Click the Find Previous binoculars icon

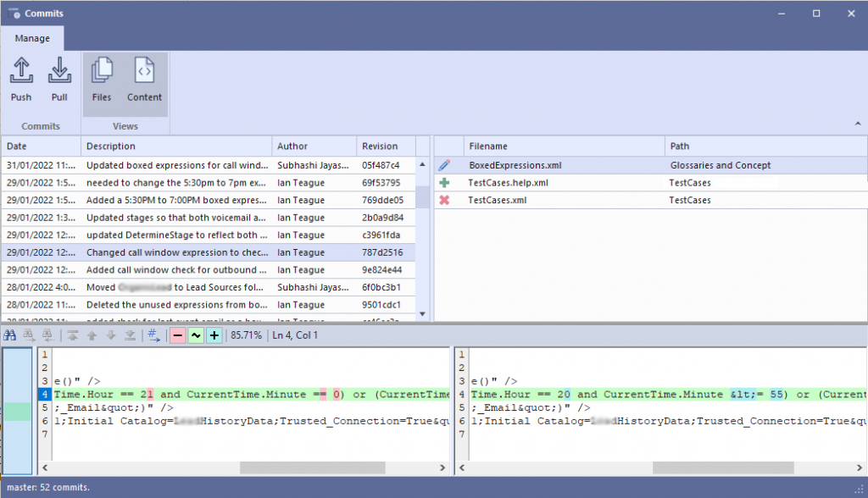point(48,335)
